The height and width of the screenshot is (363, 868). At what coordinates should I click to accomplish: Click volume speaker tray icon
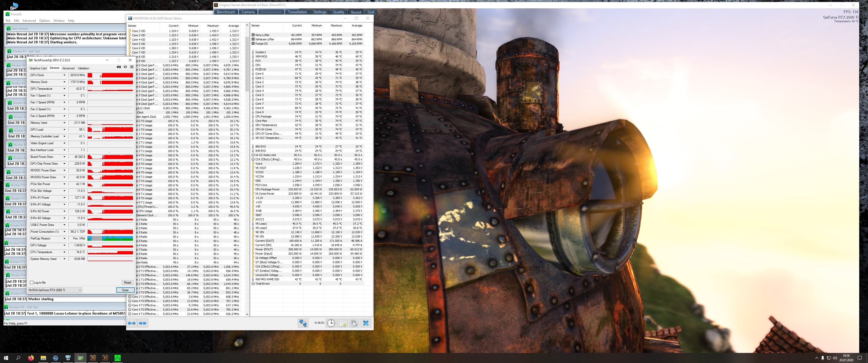click(x=835, y=358)
